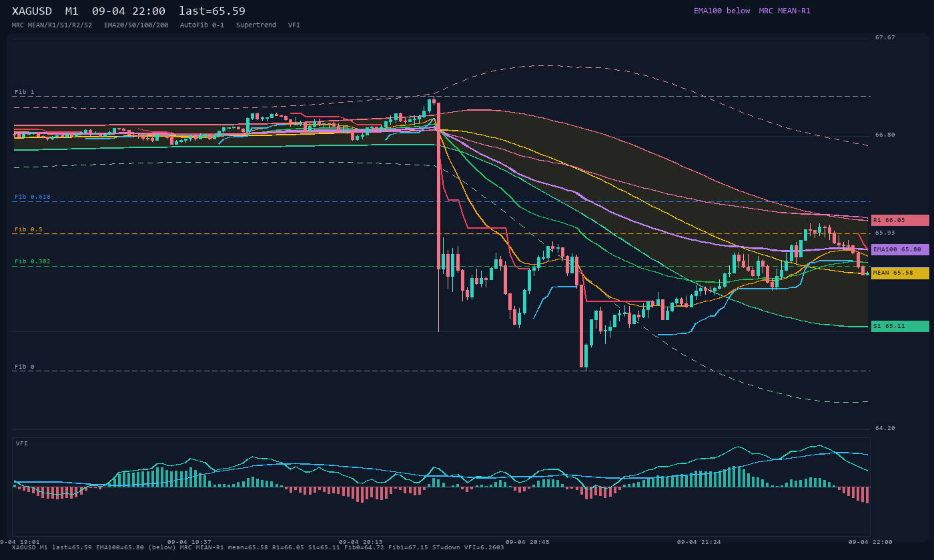Select the Fib 0.618 level label
The height and width of the screenshot is (560, 934).
pyautogui.click(x=33, y=197)
